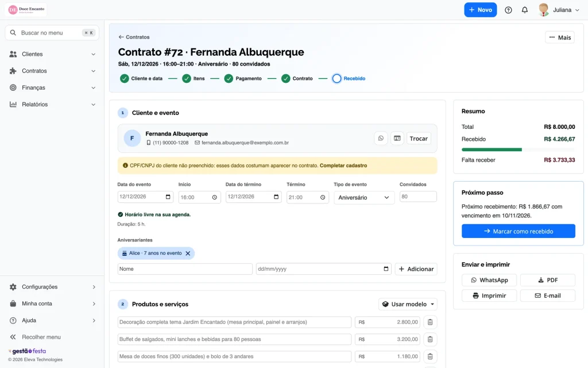This screenshot has width=588, height=368.
Task: Go to Recebido step
Action: (x=349, y=78)
